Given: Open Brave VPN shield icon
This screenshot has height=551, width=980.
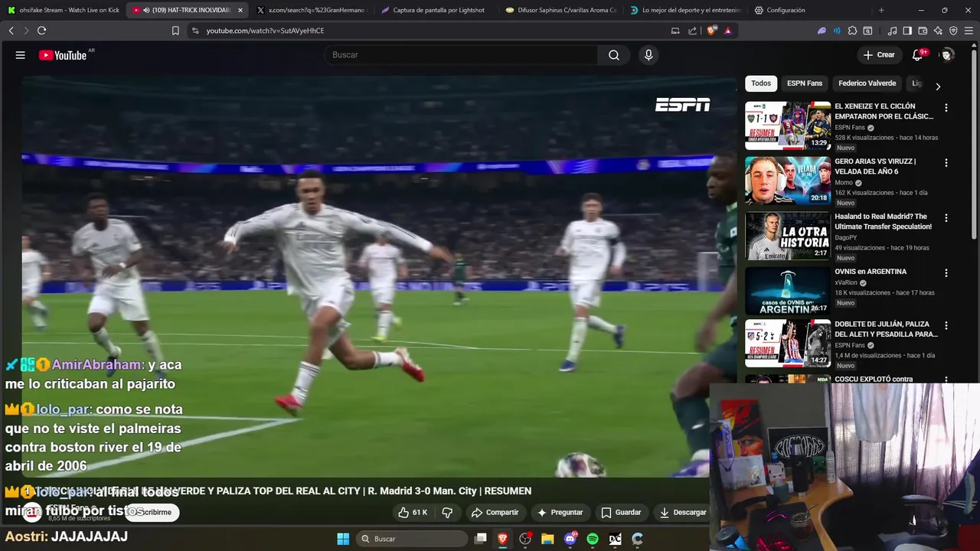Looking at the screenshot, I should [x=953, y=31].
